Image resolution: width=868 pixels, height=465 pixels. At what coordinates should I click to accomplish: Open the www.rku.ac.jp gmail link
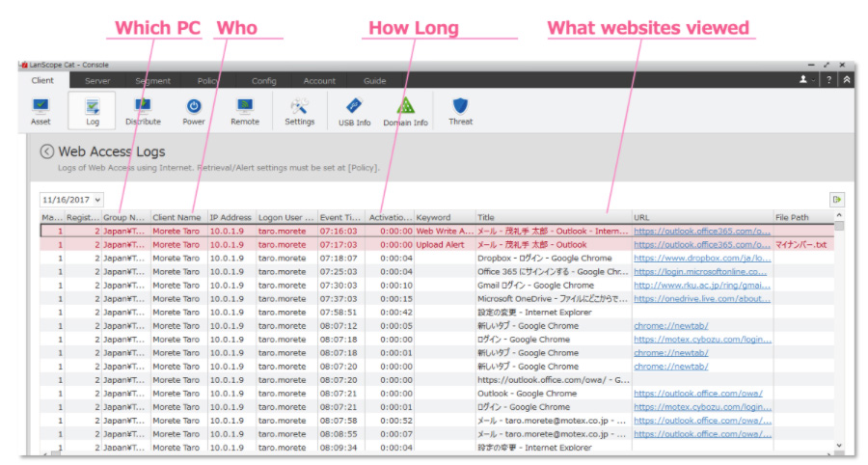tap(702, 286)
